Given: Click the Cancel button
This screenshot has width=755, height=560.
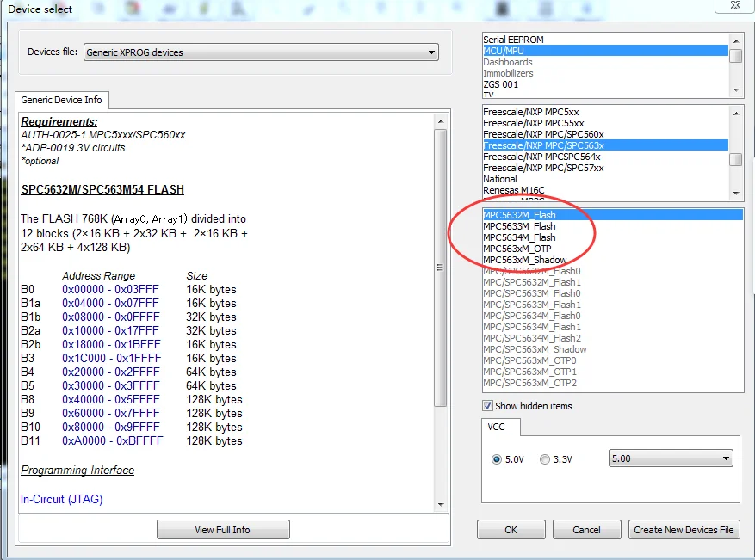Looking at the screenshot, I should tap(586, 530).
